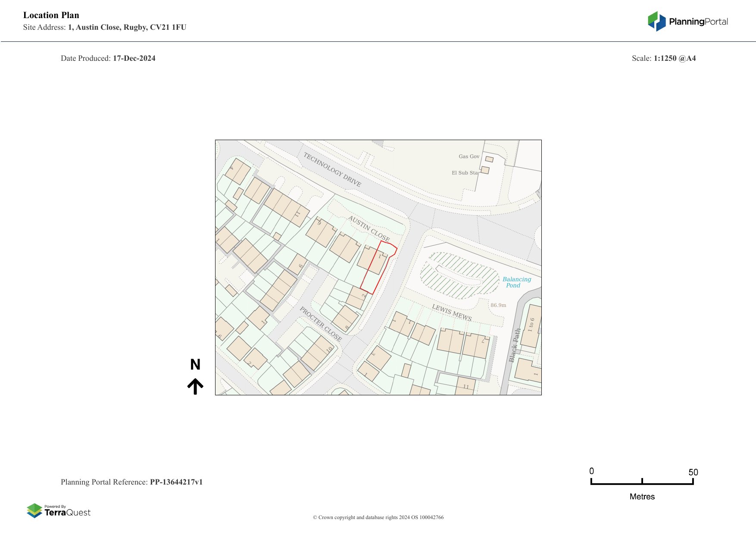The image size is (756, 535).
Task: Click the hatched Balancing Pond area
Action: (x=458, y=276)
